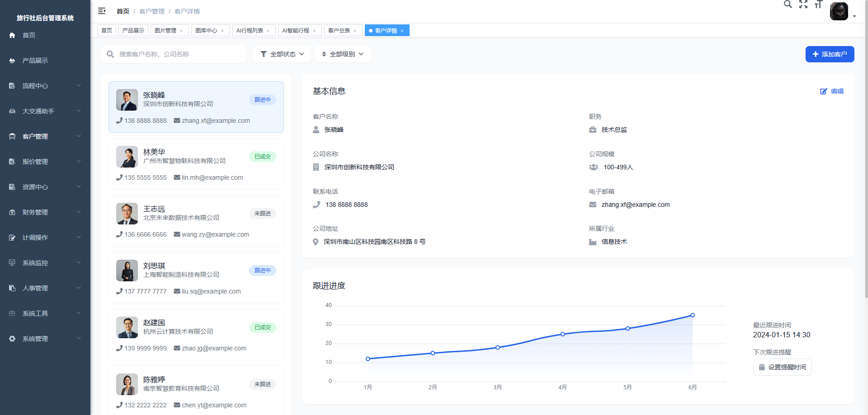Open the global search magnifier icon
The width and height of the screenshot is (868, 415).
coord(788,5)
